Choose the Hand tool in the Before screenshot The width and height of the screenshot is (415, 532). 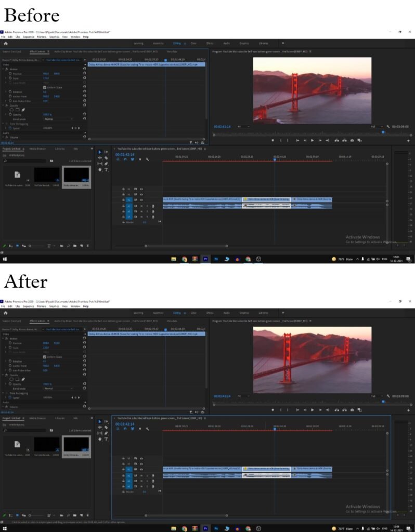tap(100, 169)
